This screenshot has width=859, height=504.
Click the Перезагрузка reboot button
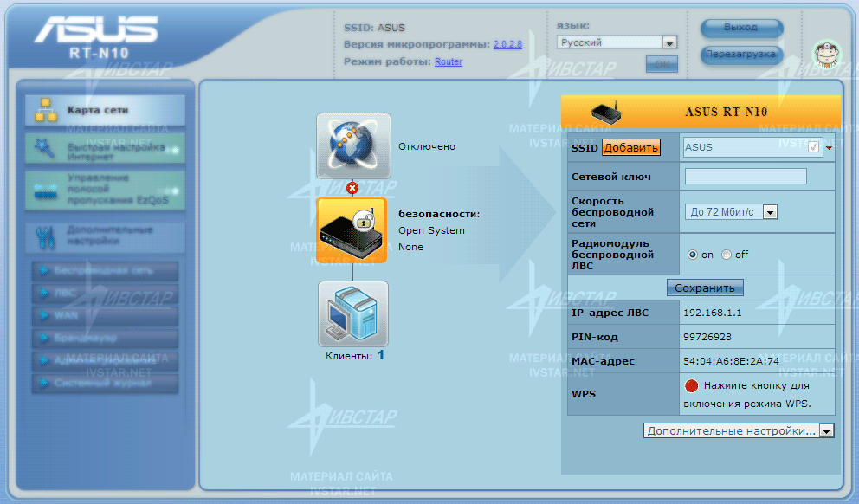coord(742,55)
